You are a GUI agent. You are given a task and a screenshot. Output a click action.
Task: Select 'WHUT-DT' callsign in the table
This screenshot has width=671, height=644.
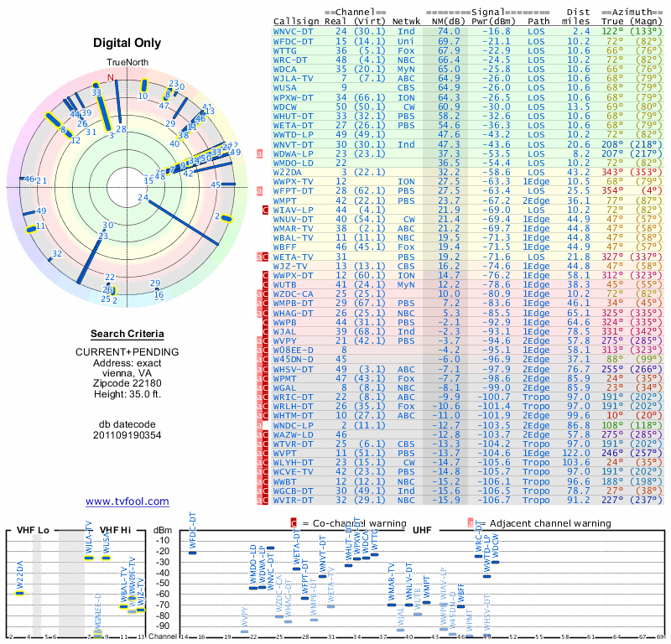(293, 116)
